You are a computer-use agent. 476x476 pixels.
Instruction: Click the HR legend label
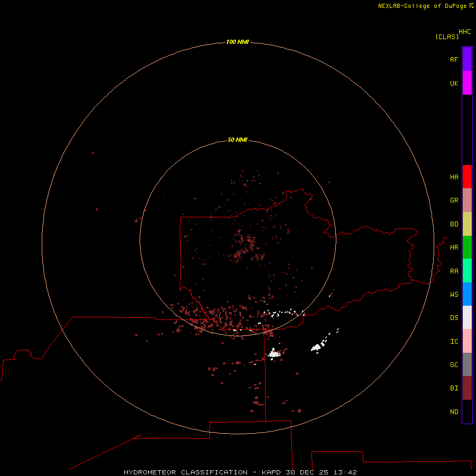point(454,248)
